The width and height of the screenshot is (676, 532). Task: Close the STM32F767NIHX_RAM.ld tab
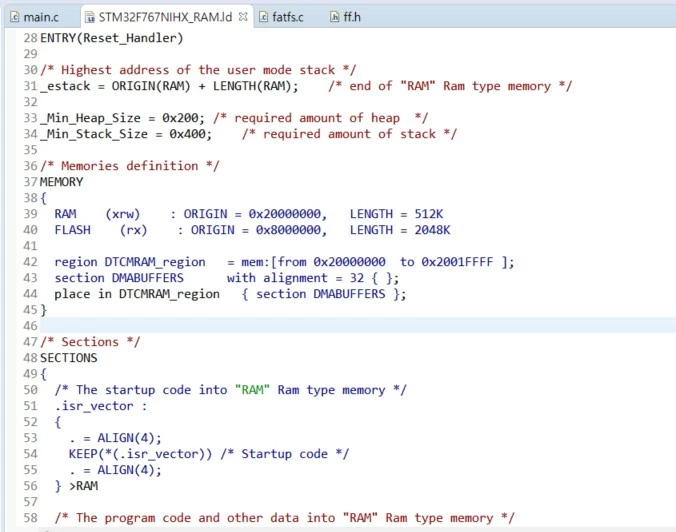coord(243,17)
